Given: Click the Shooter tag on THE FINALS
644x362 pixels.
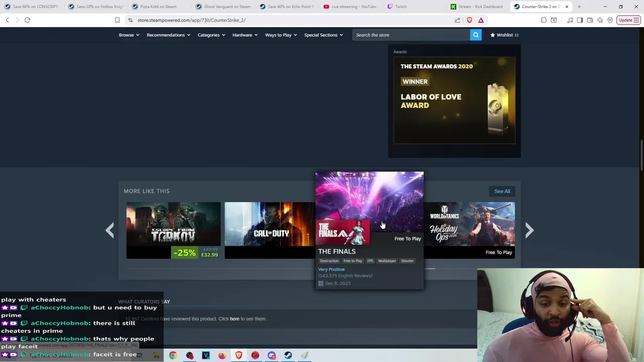Looking at the screenshot, I should point(407,261).
